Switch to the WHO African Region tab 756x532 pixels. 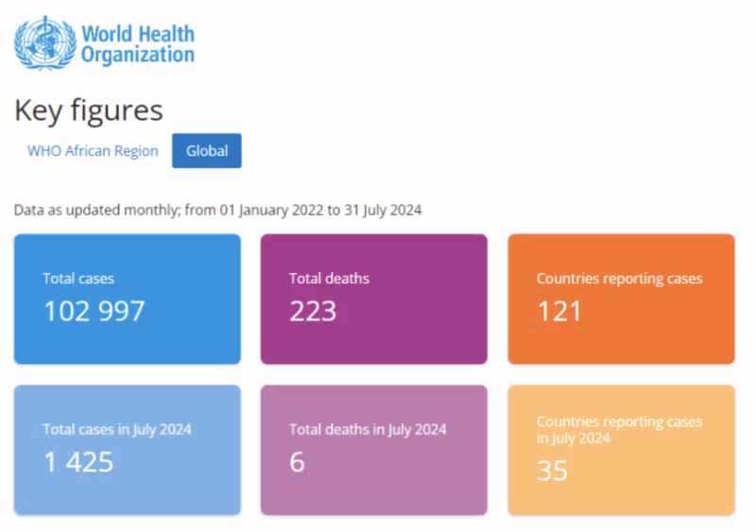point(93,151)
